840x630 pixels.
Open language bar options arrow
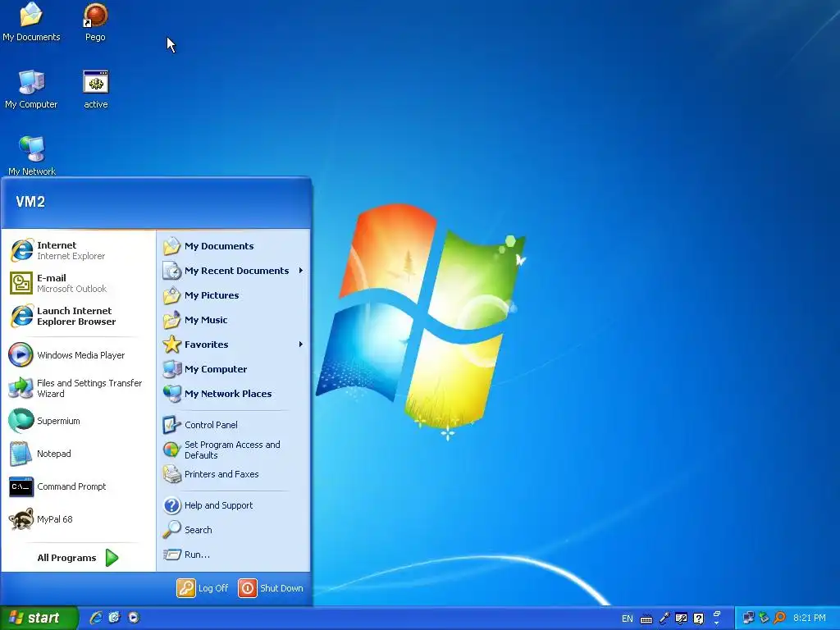pos(717,623)
